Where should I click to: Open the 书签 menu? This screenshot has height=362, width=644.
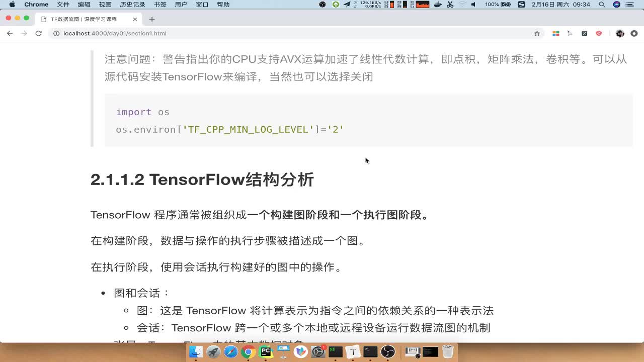click(x=160, y=5)
